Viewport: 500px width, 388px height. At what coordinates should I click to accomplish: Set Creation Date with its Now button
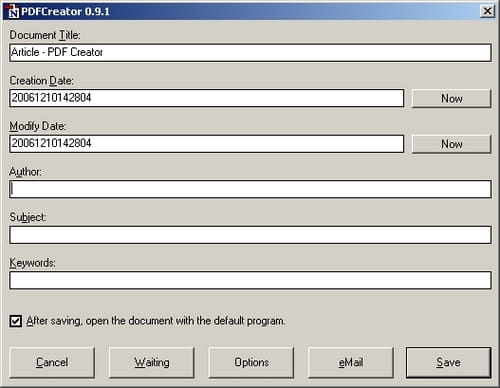coord(451,98)
